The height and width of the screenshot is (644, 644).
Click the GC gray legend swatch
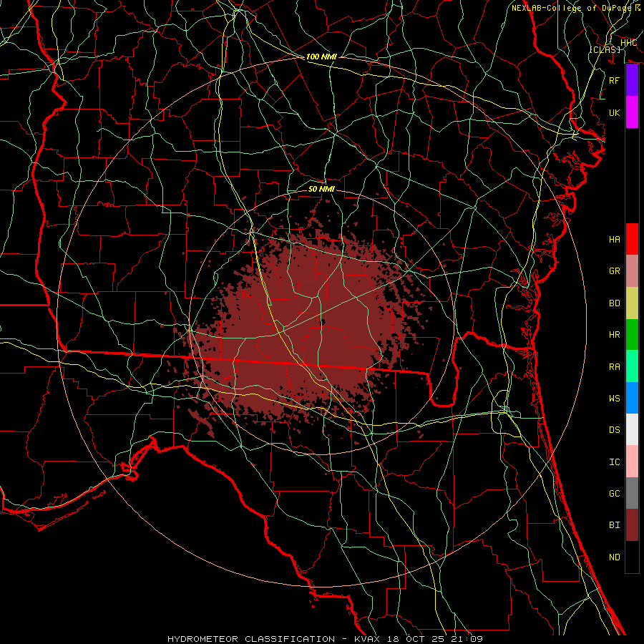(x=632, y=493)
